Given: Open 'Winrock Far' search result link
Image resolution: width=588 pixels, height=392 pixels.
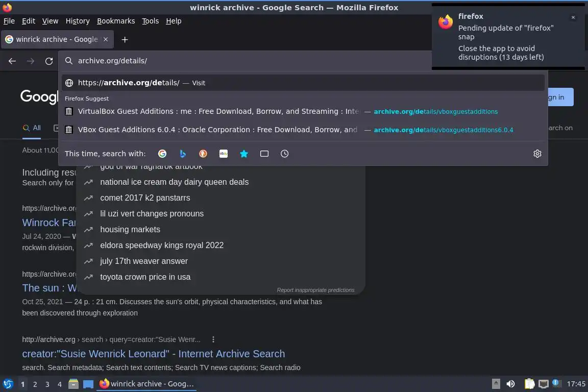Looking at the screenshot, I should click(x=49, y=223).
